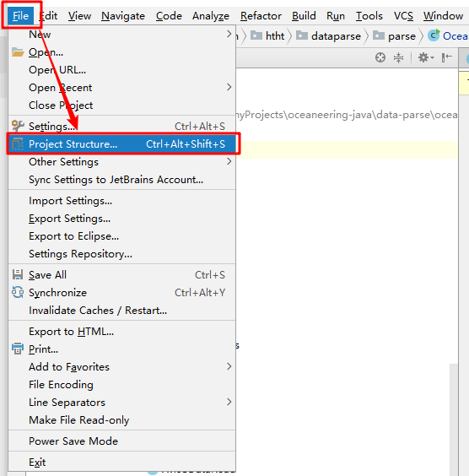Click the Save All floppy icon
This screenshot has height=476, width=469.
tap(18, 274)
